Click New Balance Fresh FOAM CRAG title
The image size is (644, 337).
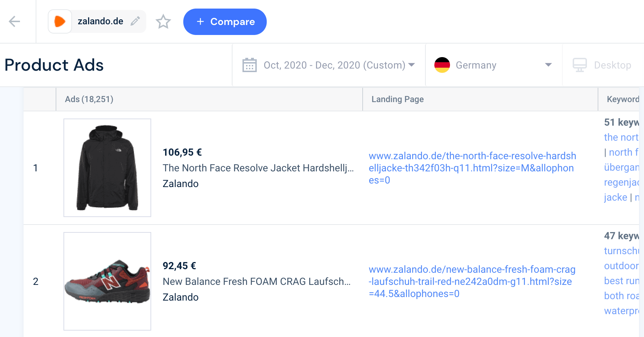click(257, 281)
